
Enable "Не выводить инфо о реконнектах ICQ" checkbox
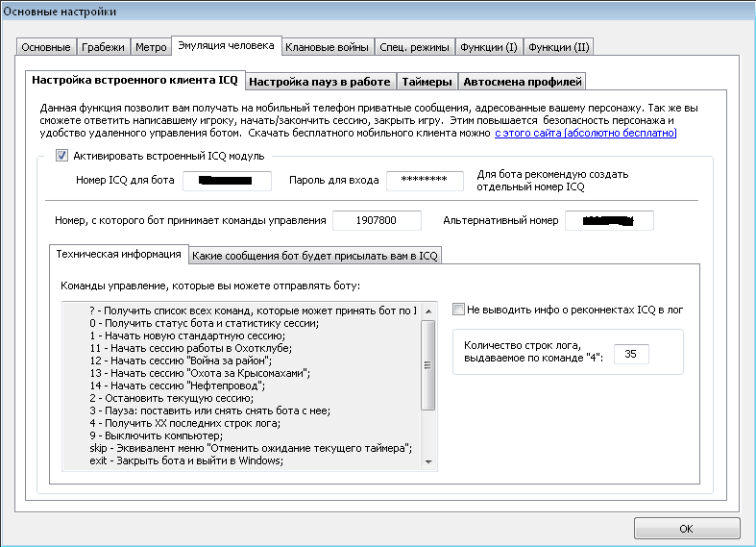458,310
